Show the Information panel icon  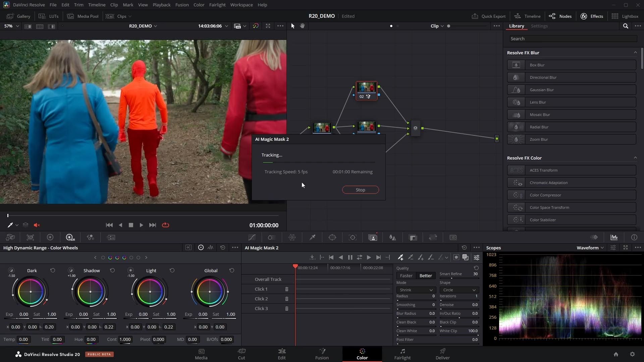click(x=634, y=237)
